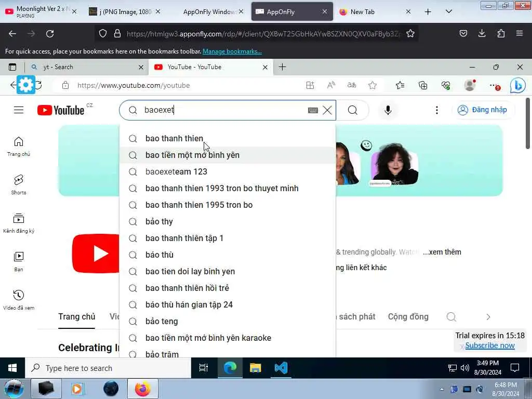Switch to Moonlight Ver 2 Firefox tab
The width and height of the screenshot is (532, 399).
39,11
